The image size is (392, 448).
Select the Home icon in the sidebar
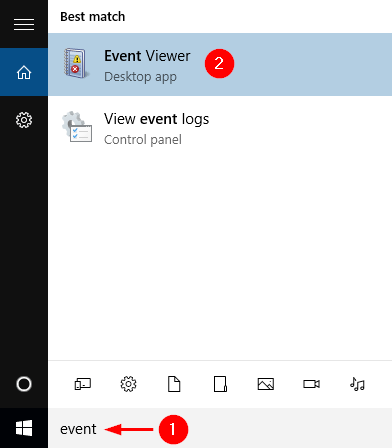(x=24, y=72)
